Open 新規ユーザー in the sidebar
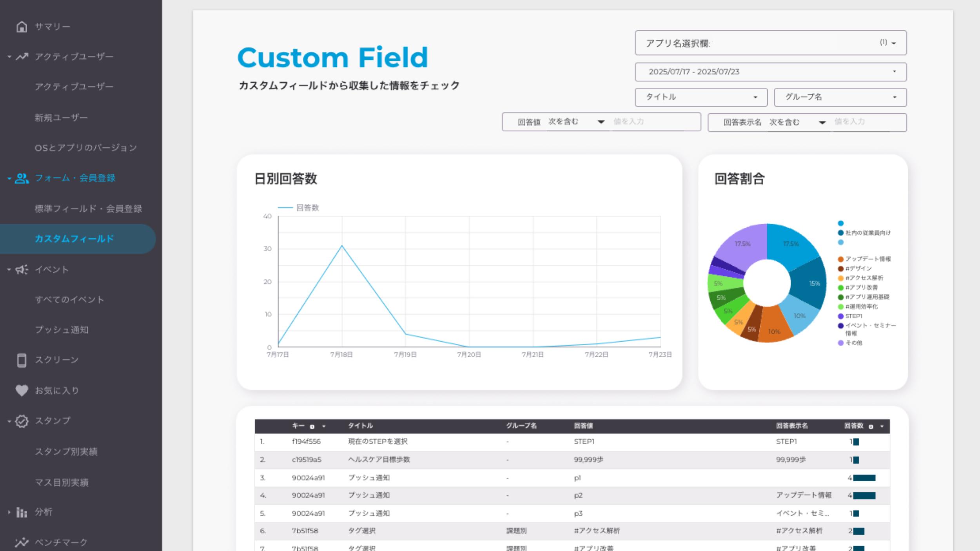980x551 pixels. pyautogui.click(x=61, y=118)
